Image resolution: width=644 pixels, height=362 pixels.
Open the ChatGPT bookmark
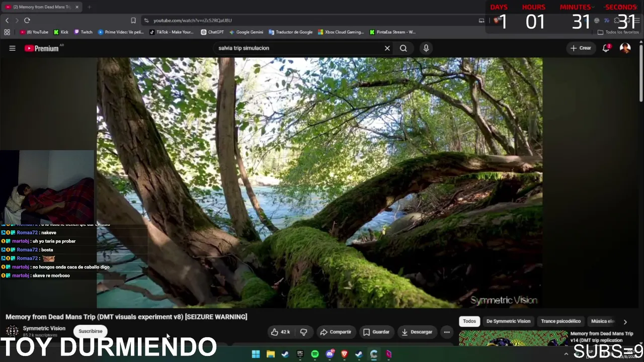point(212,32)
